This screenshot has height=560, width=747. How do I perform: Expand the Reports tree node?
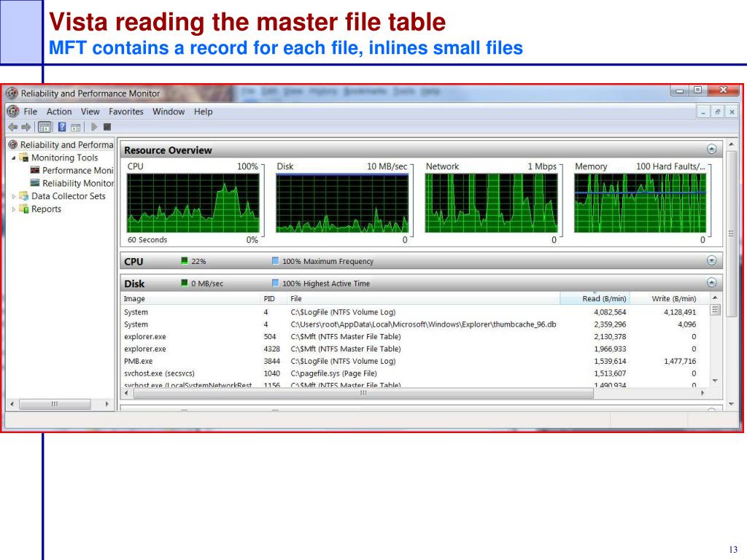click(13, 209)
